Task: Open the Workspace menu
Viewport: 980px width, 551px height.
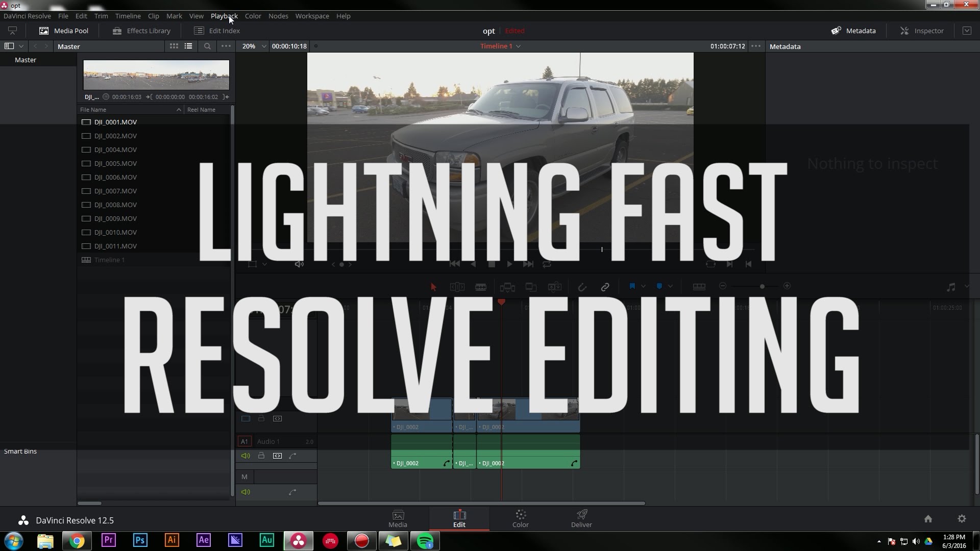Action: [x=312, y=16]
